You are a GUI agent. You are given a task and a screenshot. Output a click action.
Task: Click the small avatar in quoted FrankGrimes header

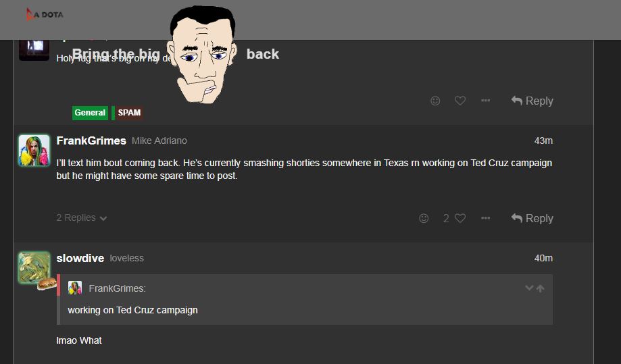(74, 288)
